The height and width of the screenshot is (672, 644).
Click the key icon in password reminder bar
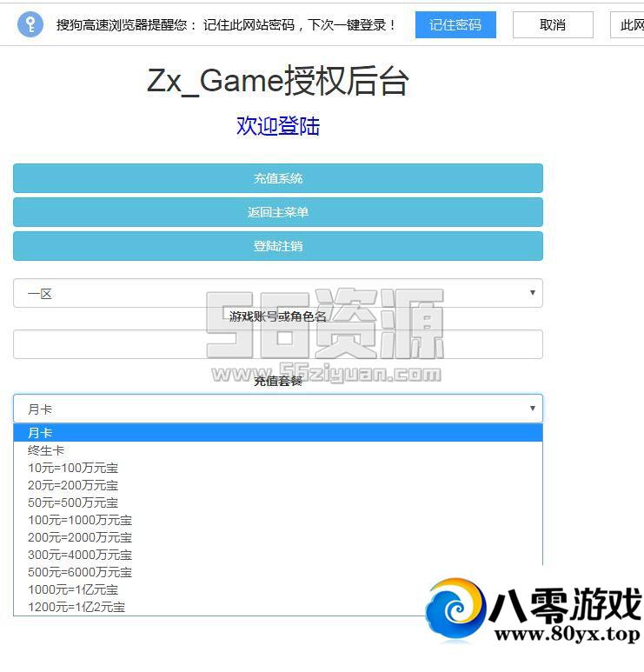tap(30, 24)
